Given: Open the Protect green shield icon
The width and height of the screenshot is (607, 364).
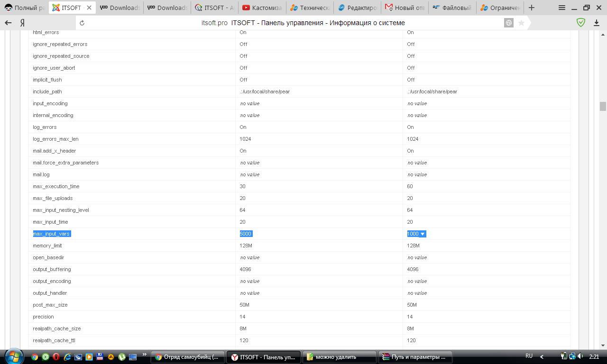Looking at the screenshot, I should pos(580,23).
